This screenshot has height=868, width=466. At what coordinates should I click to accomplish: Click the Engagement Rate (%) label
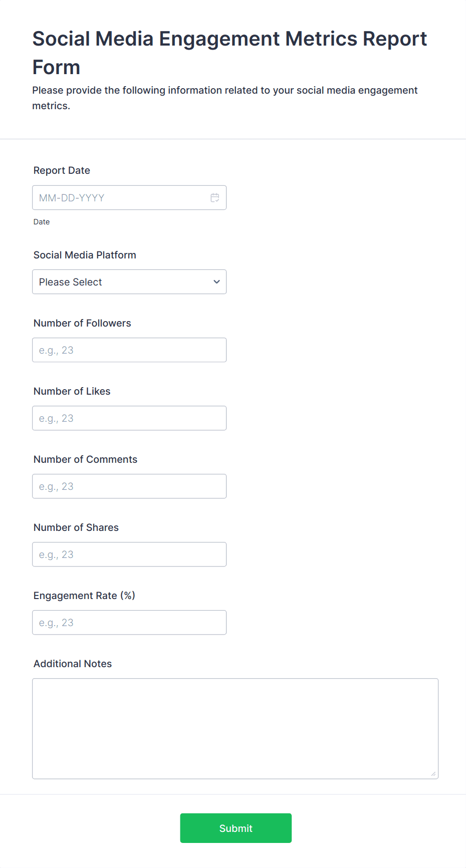(84, 596)
